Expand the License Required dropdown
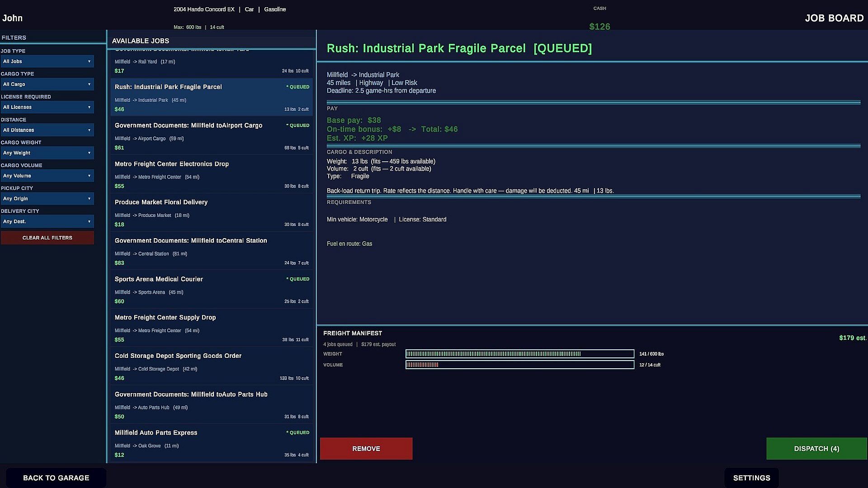 [x=47, y=107]
